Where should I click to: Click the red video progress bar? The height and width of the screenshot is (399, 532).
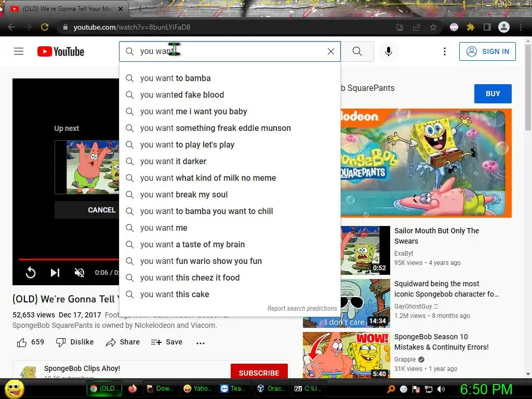click(69, 259)
